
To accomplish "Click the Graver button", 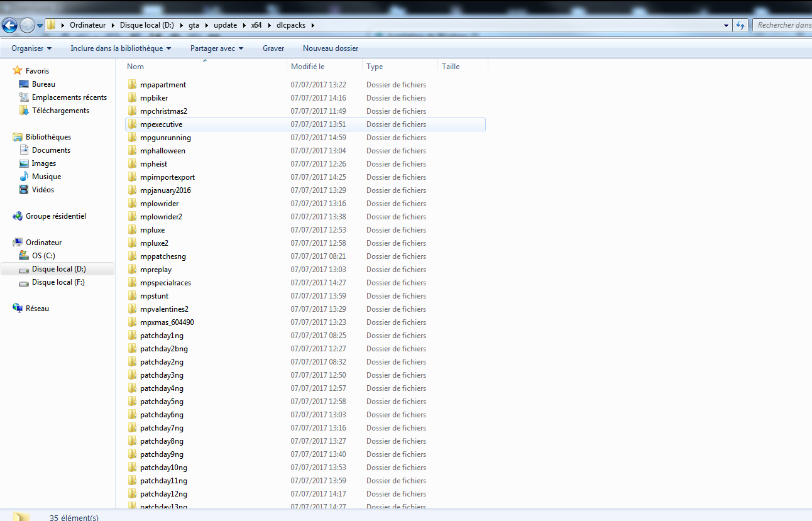I will pos(273,48).
